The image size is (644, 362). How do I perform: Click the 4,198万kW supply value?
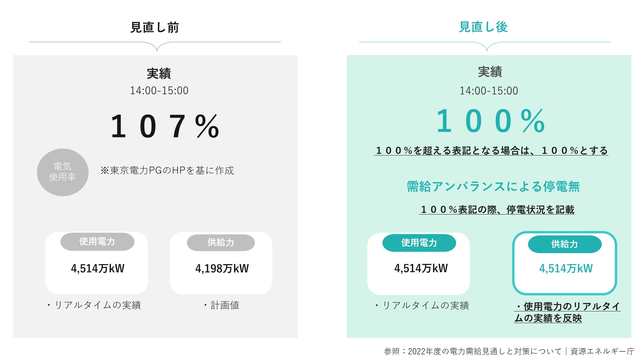222,268
